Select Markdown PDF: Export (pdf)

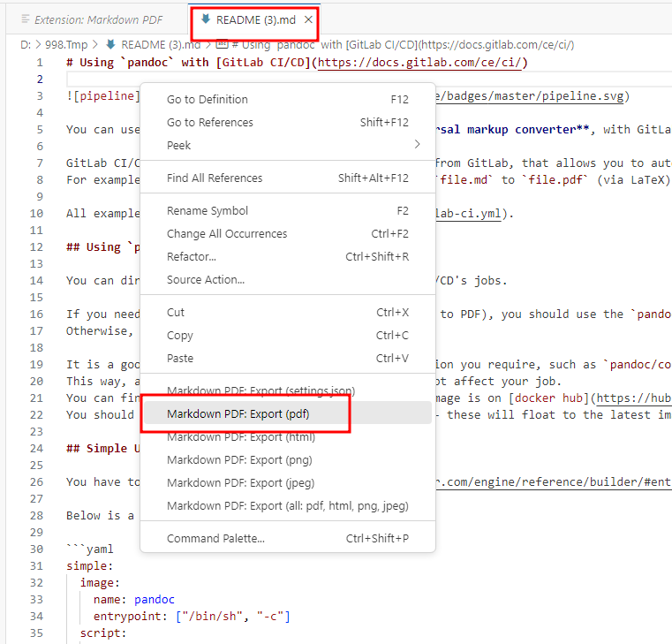[x=288, y=413]
